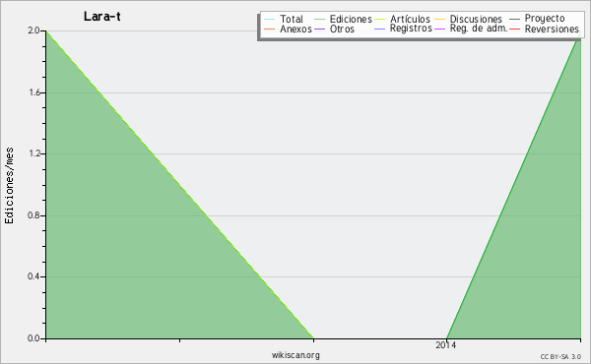This screenshot has width=591, height=364.
Task: Click the 0.8 y-axis value
Action: 33,215
